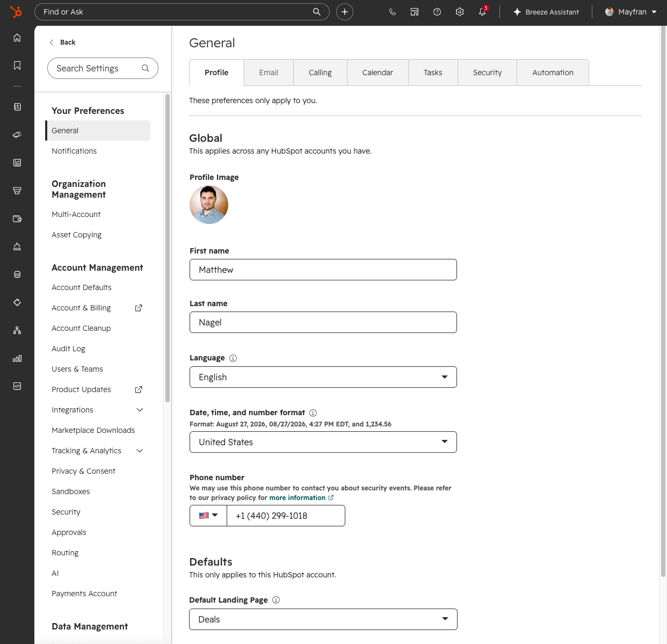This screenshot has width=667, height=644.
Task: Click the Find or Ask search bar
Action: tap(182, 12)
